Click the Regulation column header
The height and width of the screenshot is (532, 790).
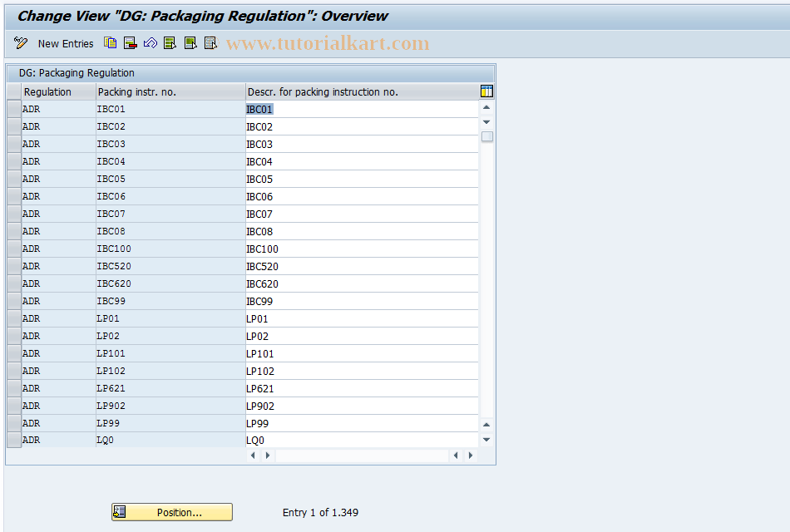coord(54,91)
